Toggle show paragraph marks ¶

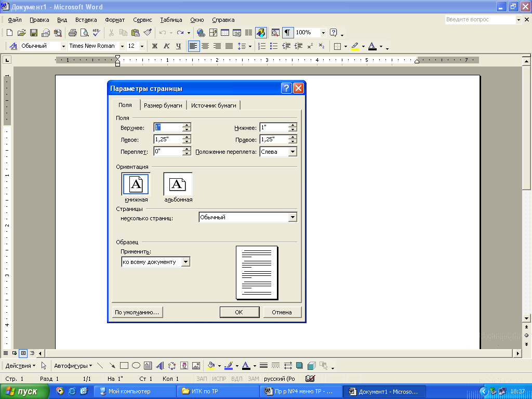tap(287, 33)
